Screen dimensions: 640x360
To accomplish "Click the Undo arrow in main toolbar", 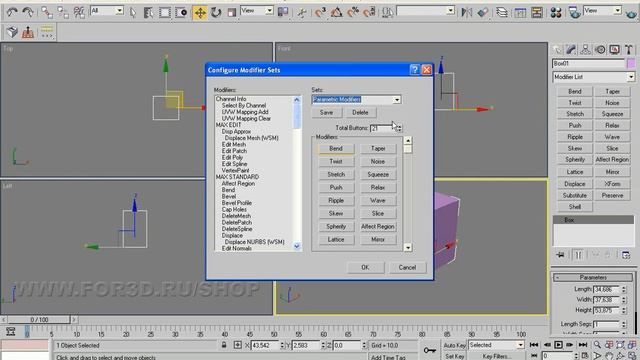I will [12, 12].
